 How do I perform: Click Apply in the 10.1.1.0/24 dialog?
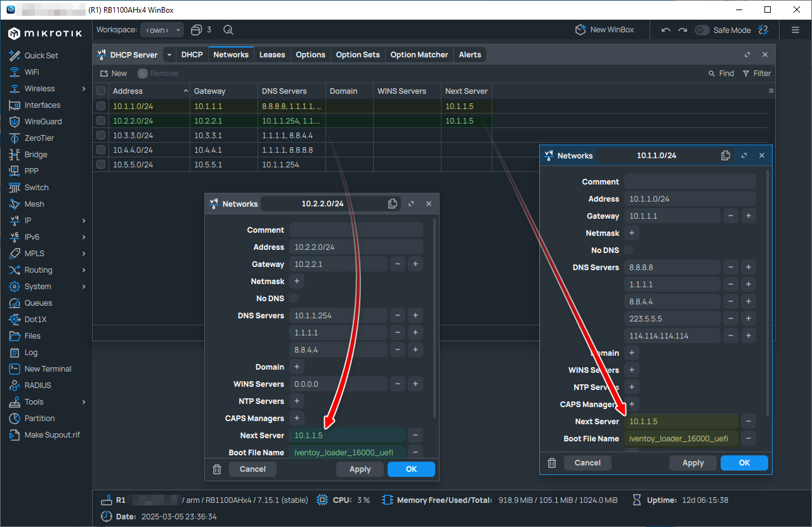coord(693,463)
